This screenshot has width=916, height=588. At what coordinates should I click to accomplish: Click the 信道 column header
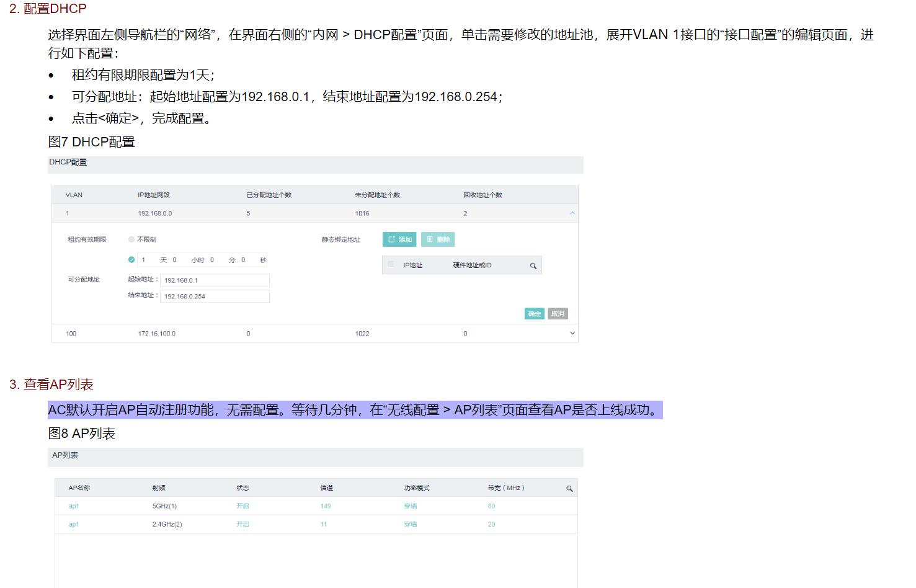[327, 488]
